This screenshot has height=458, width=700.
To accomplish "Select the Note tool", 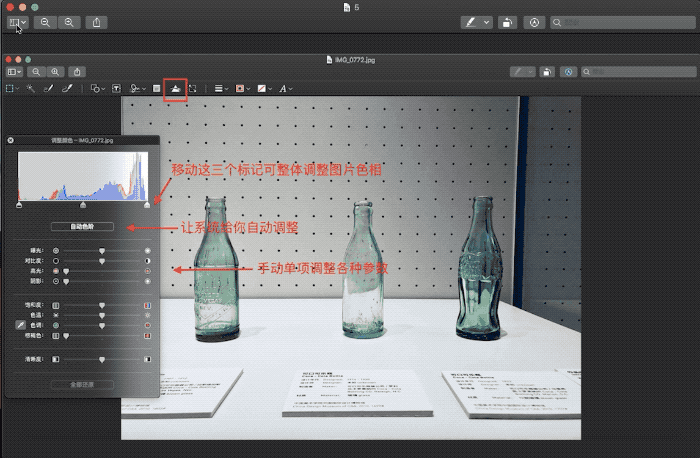I will 156,88.
